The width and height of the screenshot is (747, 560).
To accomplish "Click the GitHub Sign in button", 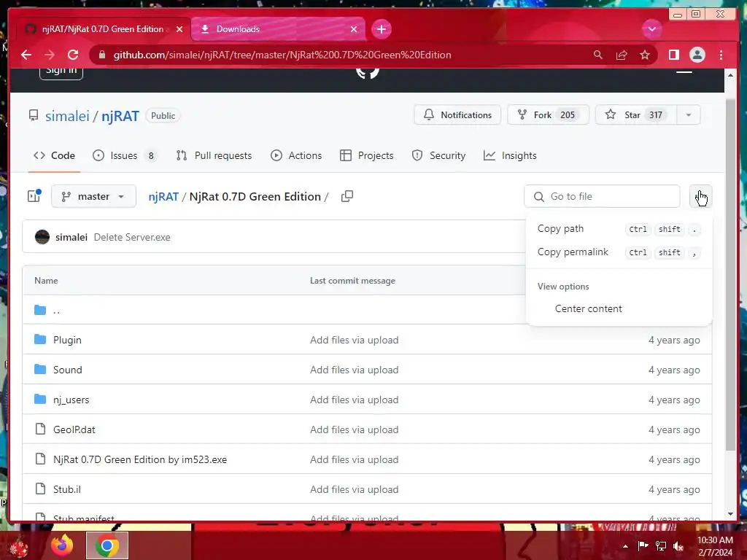I will point(61,71).
